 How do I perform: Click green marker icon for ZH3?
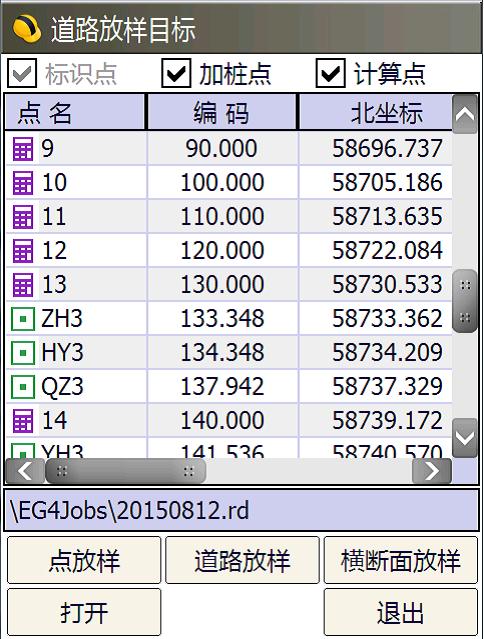click(23, 319)
